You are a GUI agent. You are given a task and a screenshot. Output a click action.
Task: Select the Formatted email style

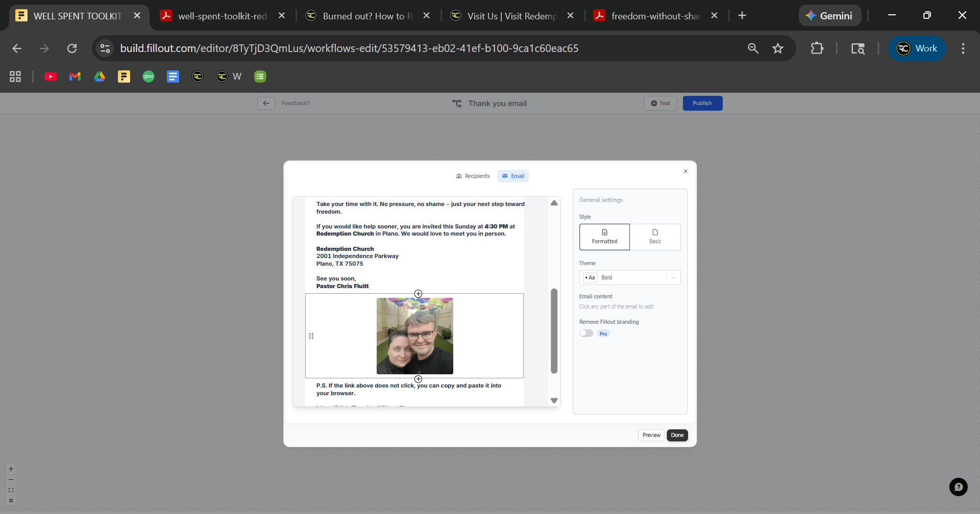pyautogui.click(x=604, y=237)
